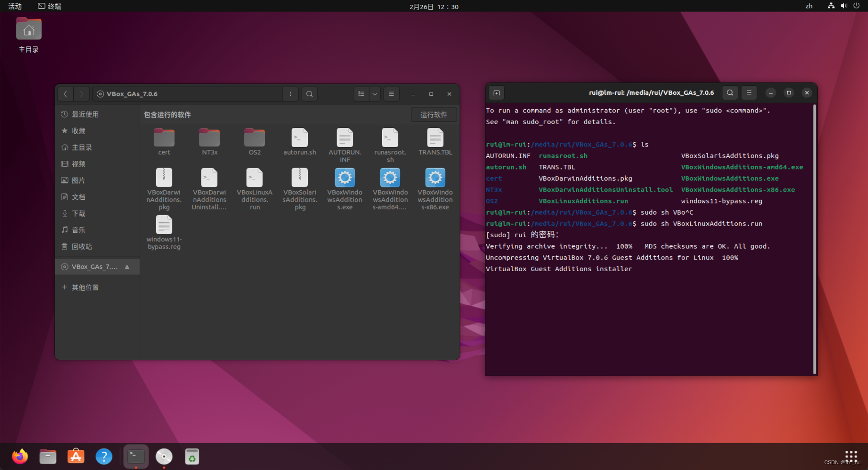Viewport: 868px width, 470px height.
Task: Open Ubuntu Software from the dock
Action: click(x=76, y=457)
